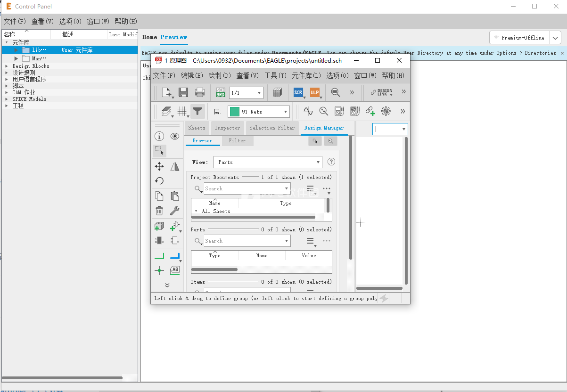Run a ULP via the orange icon

[314, 93]
